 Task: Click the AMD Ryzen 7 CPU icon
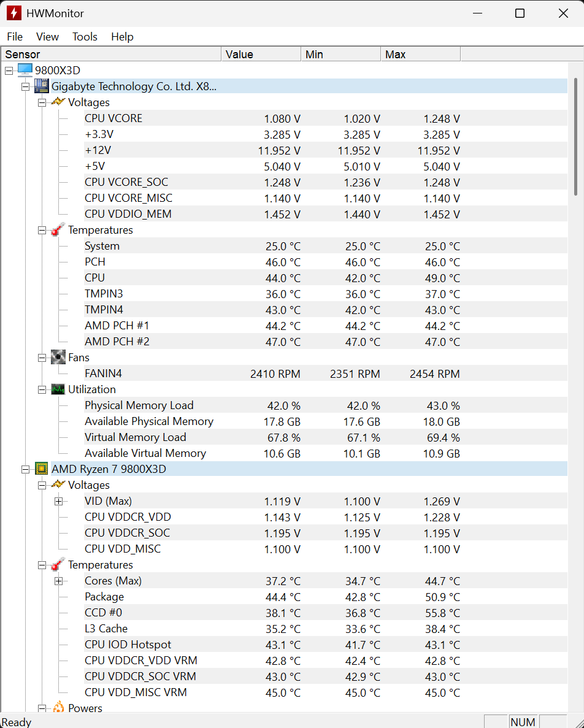click(41, 469)
